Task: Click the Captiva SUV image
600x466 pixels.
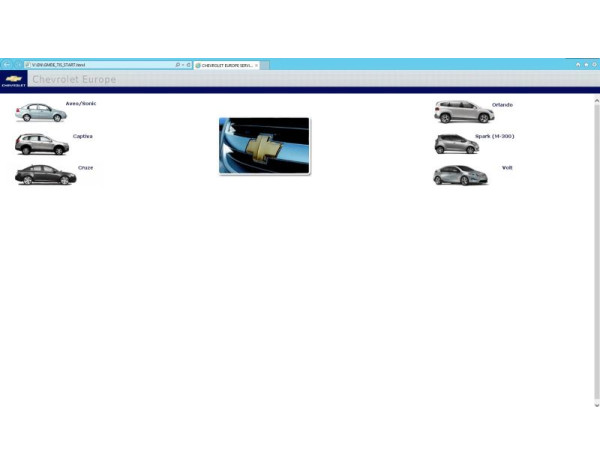Action: tap(41, 144)
